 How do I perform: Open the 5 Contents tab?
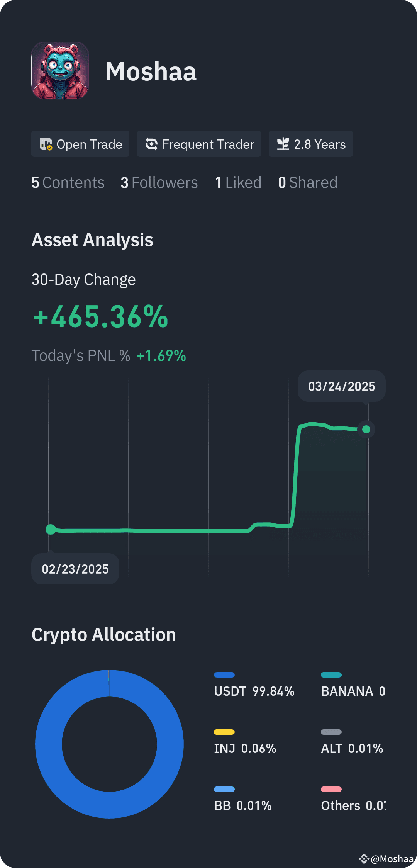(x=68, y=182)
